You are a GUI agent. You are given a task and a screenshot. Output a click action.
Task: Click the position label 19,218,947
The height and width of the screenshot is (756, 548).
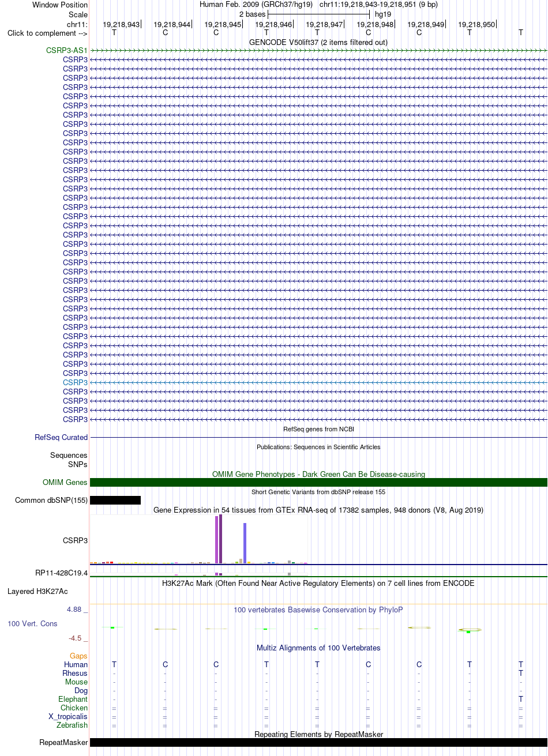(x=324, y=25)
